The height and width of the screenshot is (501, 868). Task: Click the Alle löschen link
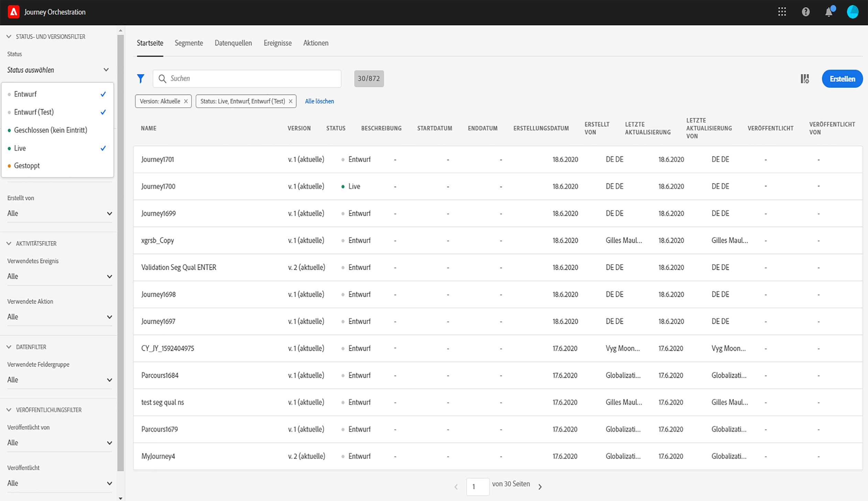click(x=319, y=101)
